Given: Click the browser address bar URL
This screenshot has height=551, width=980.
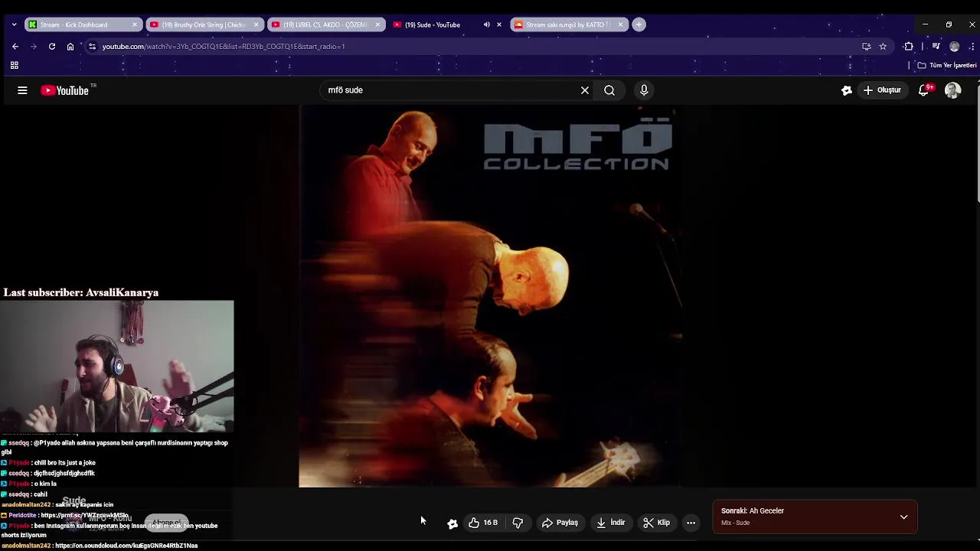Looking at the screenshot, I should point(224,47).
